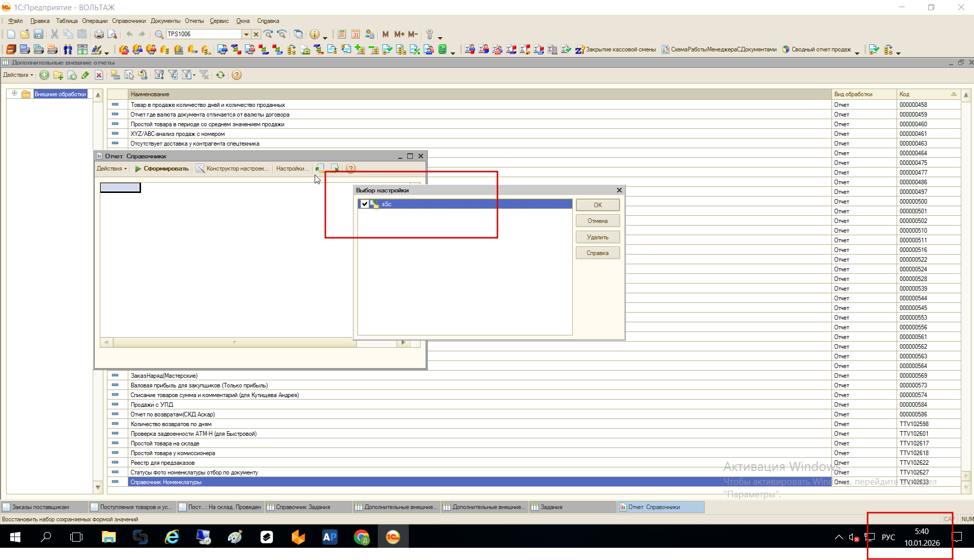Image resolution: width=974 pixels, height=560 pixels.
Task: Open the wrench service tools icon
Action: point(430,34)
